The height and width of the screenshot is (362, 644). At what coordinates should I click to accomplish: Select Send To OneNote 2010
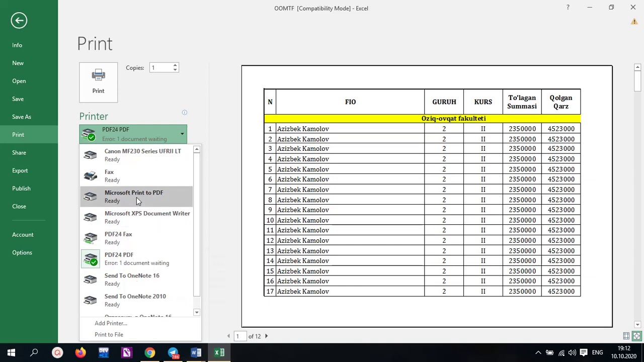136,300
